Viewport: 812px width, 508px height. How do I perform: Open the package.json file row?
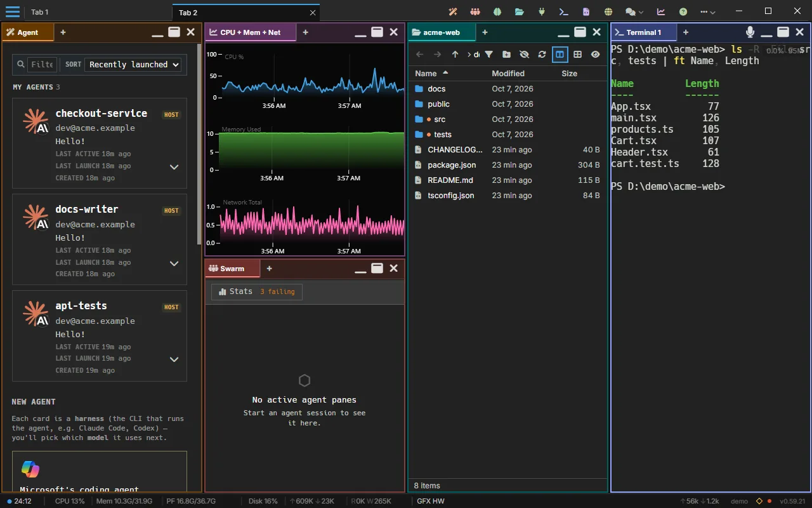coord(507,165)
